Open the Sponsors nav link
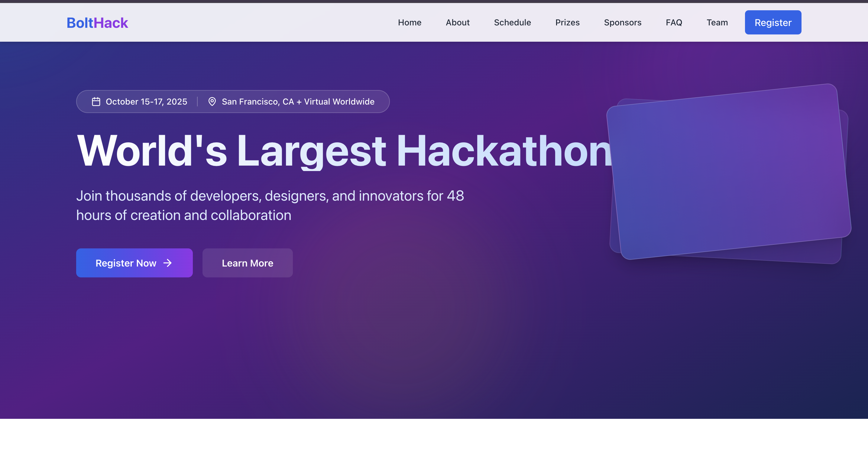This screenshot has width=868, height=472. click(x=622, y=23)
